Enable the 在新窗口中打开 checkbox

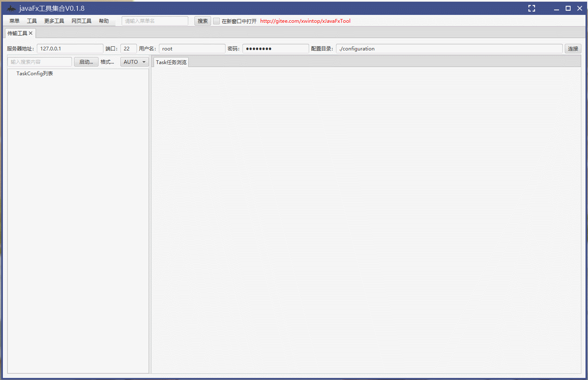tap(216, 21)
